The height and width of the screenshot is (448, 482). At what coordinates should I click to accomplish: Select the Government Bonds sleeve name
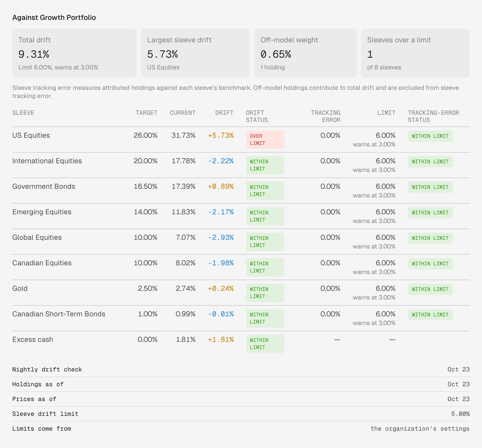[44, 186]
